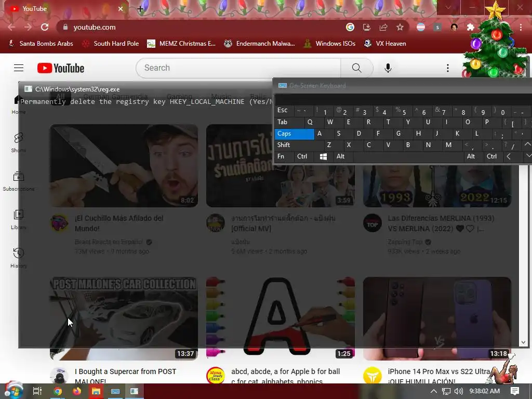Click the YouTube logo
Viewport: 532px width, 399px height.
[x=61, y=68]
